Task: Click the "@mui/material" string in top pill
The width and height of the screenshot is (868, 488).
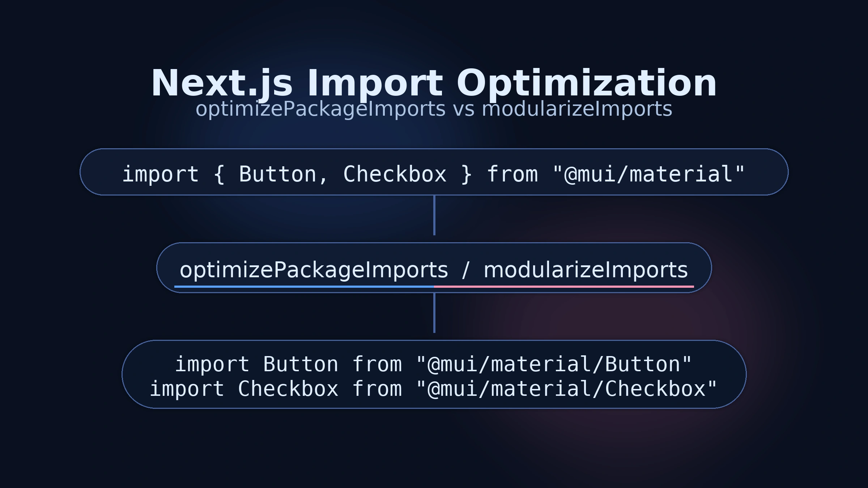Action: click(649, 174)
